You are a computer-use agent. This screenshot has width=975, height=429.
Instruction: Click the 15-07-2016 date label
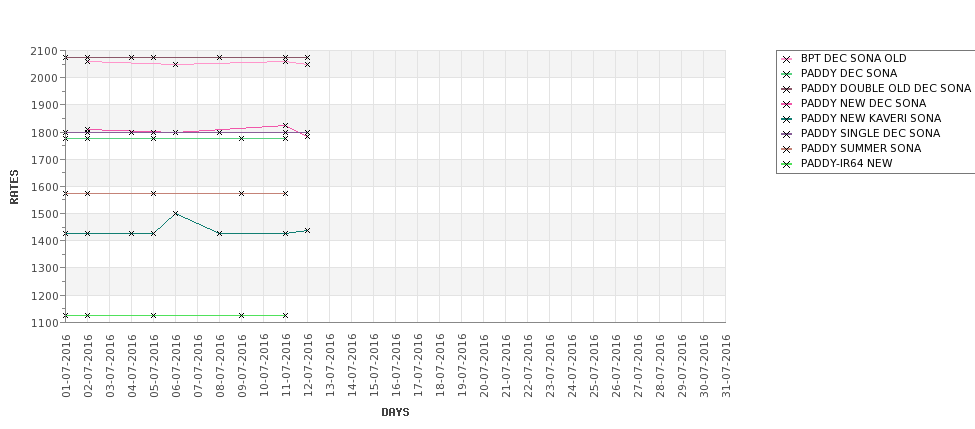[374, 366]
